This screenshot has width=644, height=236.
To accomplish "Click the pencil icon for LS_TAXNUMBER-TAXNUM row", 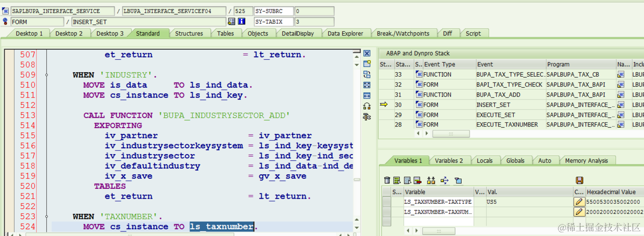I will (x=579, y=212).
